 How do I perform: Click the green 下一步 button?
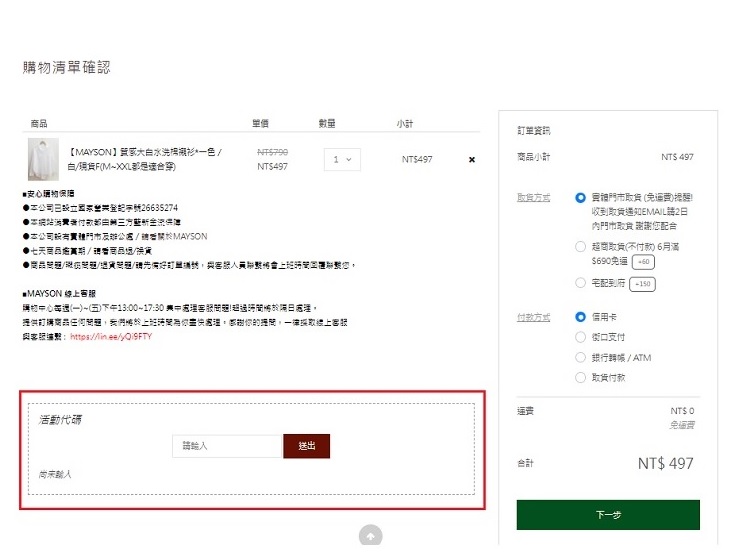[x=608, y=515]
